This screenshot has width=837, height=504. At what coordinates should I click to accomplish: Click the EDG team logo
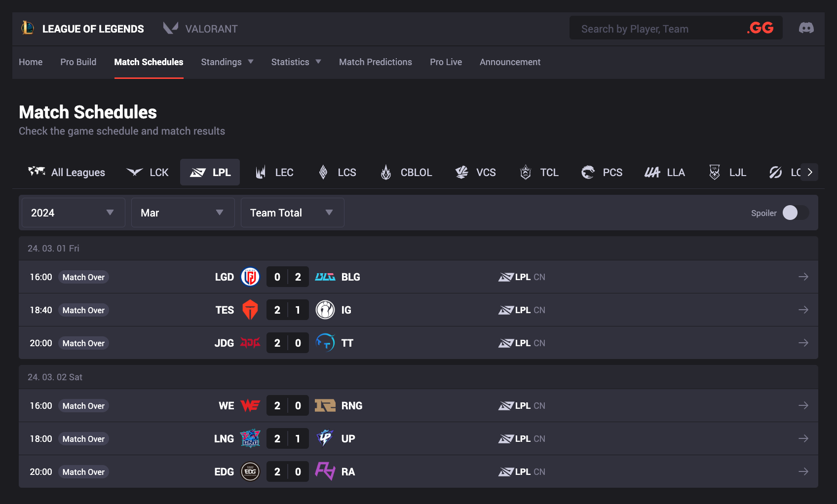click(x=250, y=471)
